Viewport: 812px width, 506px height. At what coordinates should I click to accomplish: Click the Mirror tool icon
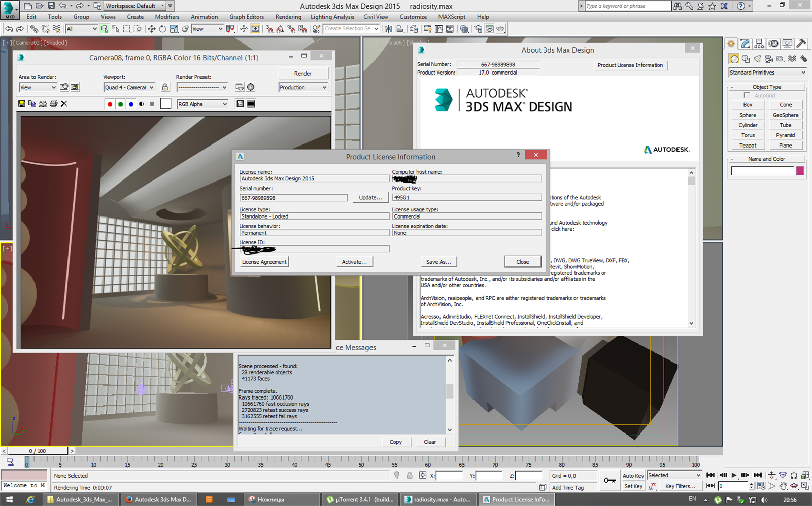pyautogui.click(x=388, y=29)
